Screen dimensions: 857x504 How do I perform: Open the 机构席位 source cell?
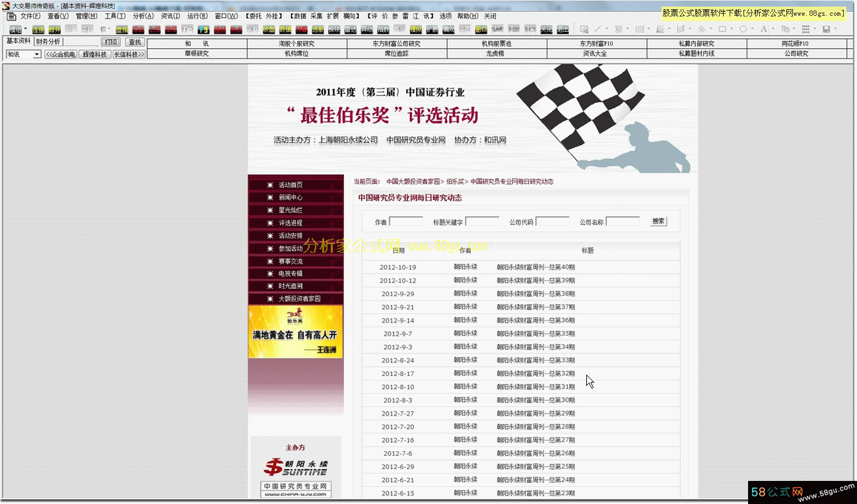point(296,53)
